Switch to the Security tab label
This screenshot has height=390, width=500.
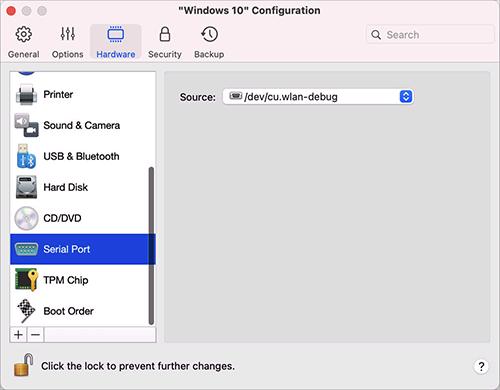tap(165, 54)
